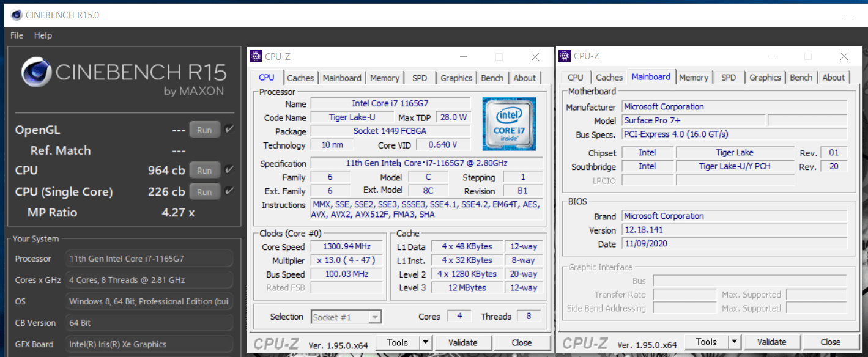Click Tools button in the CPU-Z processor window
Screen dimensions: 868x357
398,343
